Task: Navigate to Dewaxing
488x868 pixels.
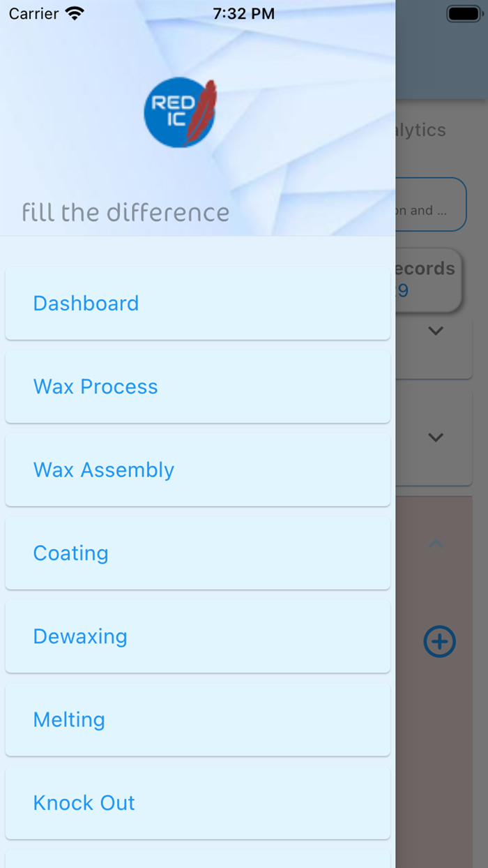Action: 197,636
